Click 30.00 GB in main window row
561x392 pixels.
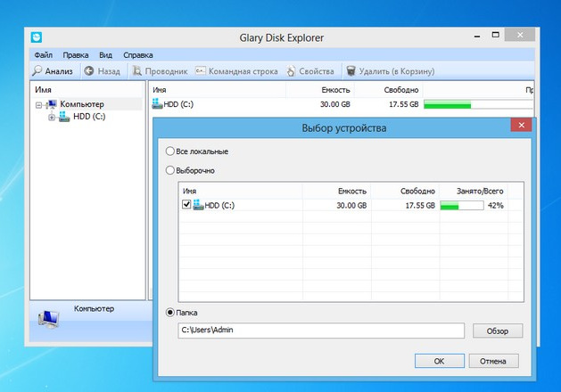click(335, 104)
